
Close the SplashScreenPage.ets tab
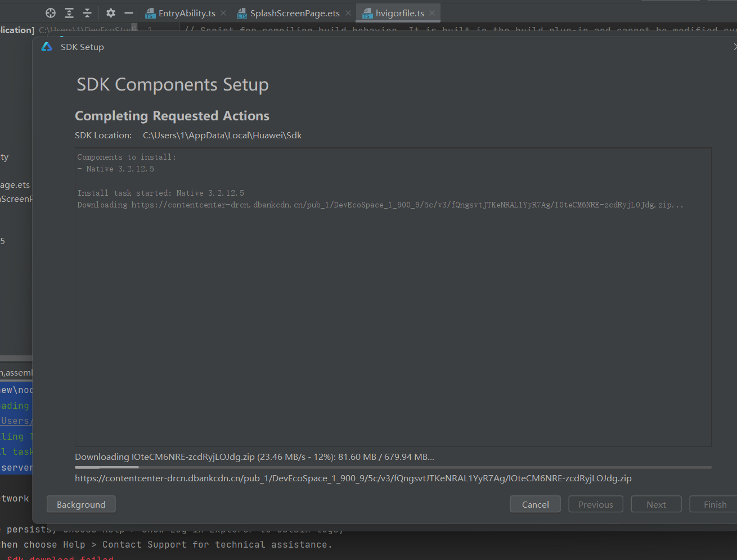[348, 13]
